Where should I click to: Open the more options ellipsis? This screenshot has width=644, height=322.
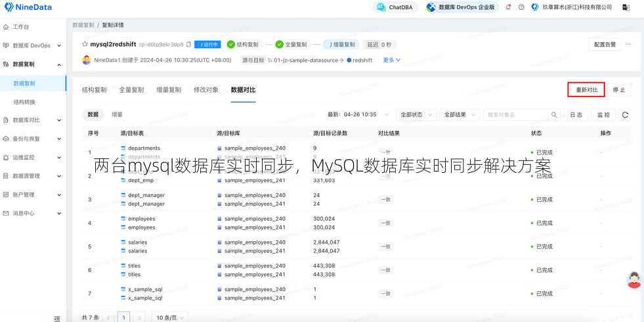[x=628, y=45]
